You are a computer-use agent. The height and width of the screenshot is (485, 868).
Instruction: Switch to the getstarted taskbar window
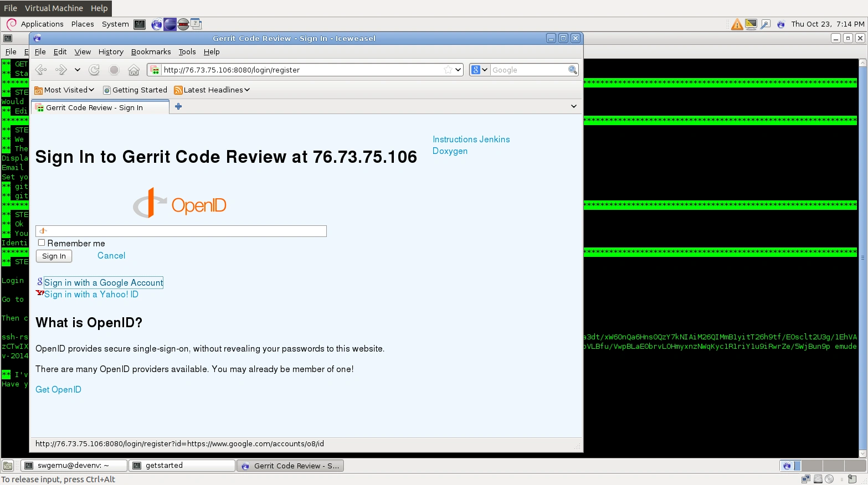click(x=182, y=466)
